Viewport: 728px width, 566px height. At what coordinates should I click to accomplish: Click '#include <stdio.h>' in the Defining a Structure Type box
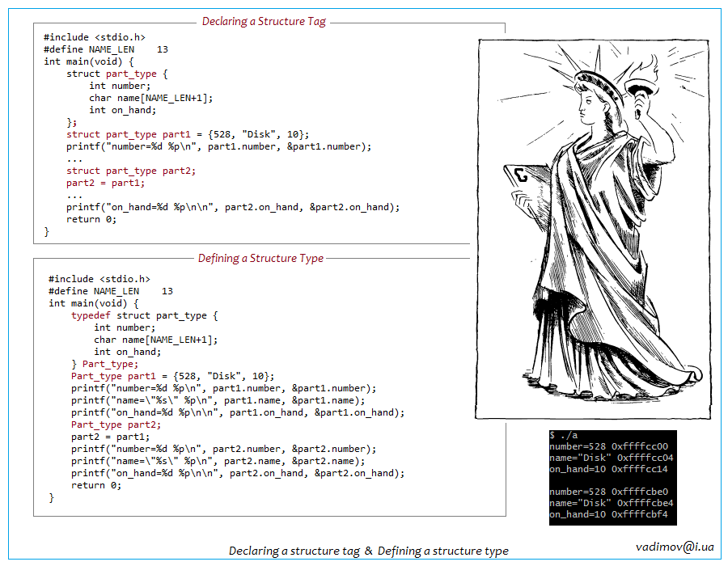(99, 279)
